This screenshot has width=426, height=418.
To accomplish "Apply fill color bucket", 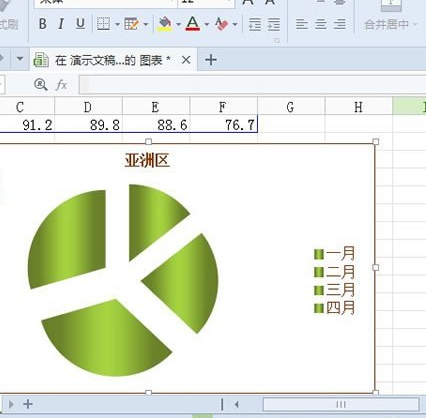I will 165,24.
